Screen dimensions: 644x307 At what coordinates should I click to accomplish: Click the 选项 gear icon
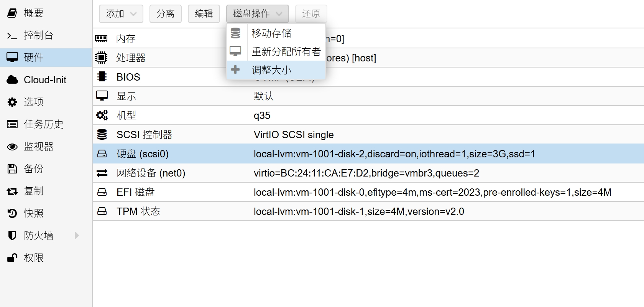tap(12, 102)
